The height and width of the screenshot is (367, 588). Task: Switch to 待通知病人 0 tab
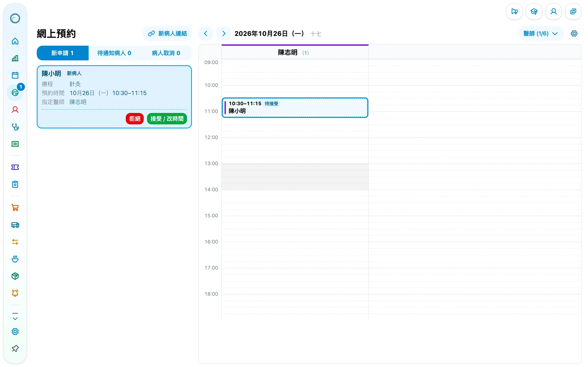pyautogui.click(x=114, y=53)
